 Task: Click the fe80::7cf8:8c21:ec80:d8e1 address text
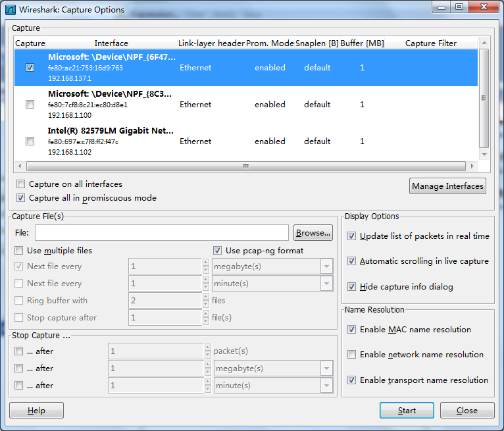[88, 105]
